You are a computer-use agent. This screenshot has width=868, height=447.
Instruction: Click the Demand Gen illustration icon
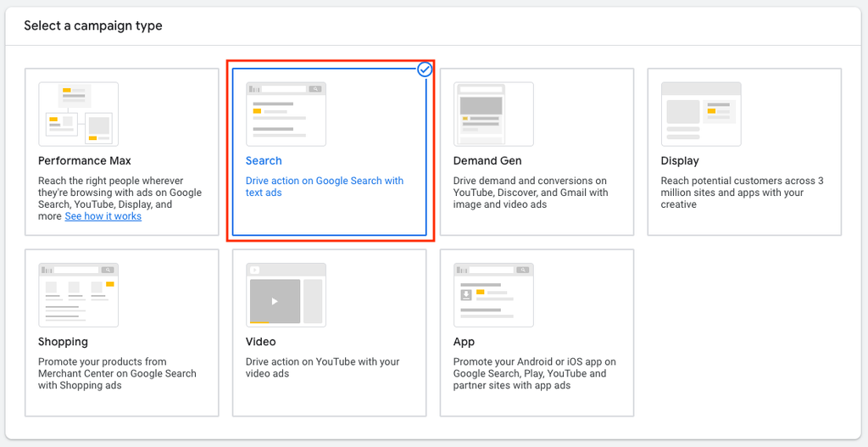(493, 115)
